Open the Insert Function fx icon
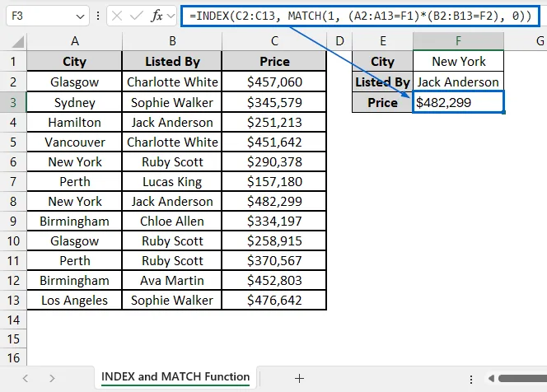 (x=157, y=16)
